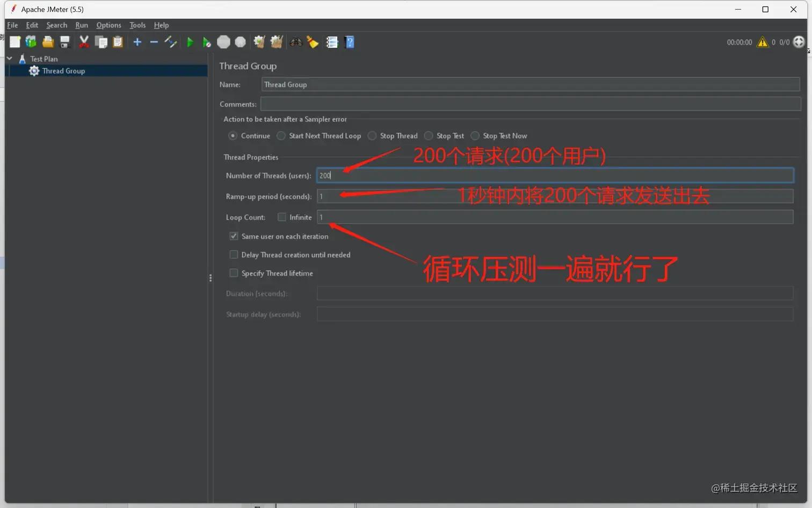Open the Options menu
812x508 pixels.
point(109,25)
